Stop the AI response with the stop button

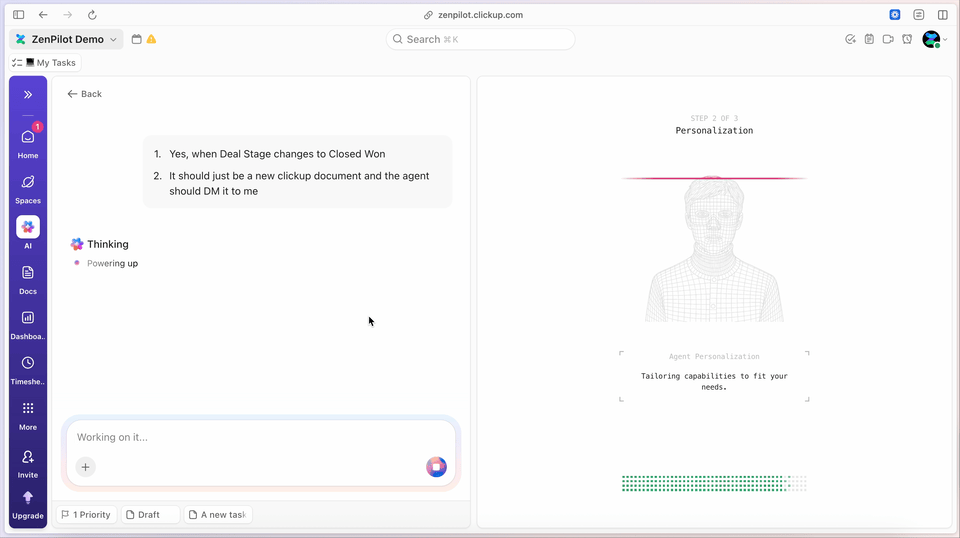point(436,467)
